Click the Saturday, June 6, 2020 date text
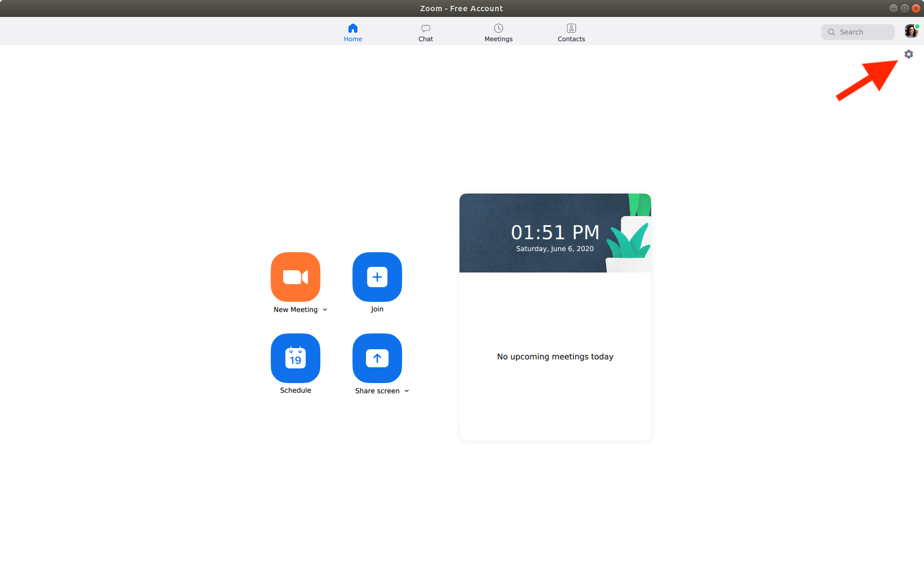The height and width of the screenshot is (567, 924). (555, 249)
